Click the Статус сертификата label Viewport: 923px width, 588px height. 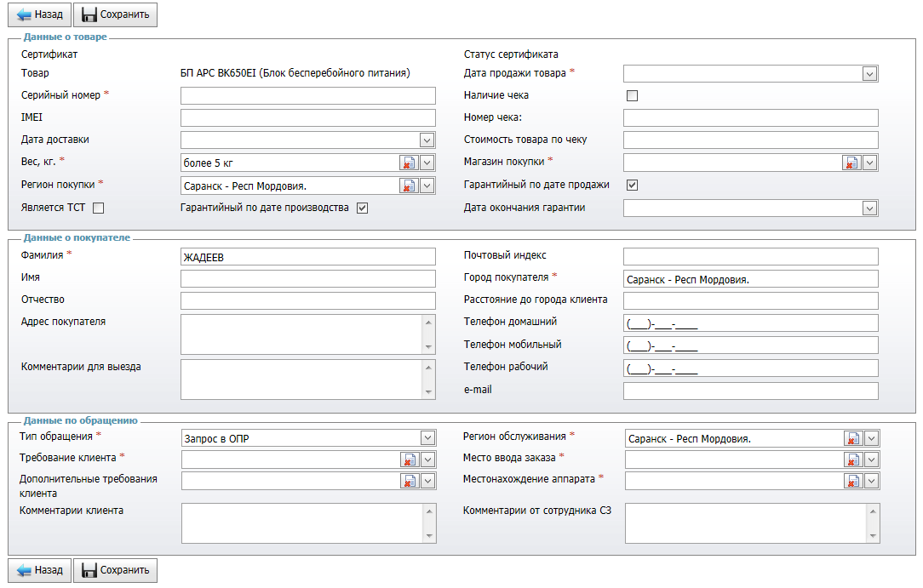(x=511, y=54)
